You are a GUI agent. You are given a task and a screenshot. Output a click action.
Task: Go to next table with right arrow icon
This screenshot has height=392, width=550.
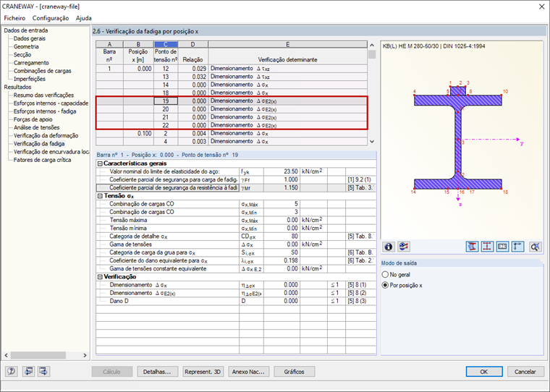tap(44, 371)
